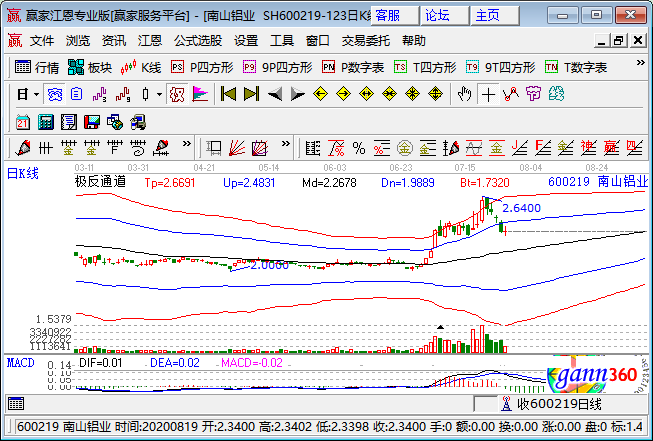Click the 日K线 chart label
The height and width of the screenshot is (441, 653).
coord(23,174)
